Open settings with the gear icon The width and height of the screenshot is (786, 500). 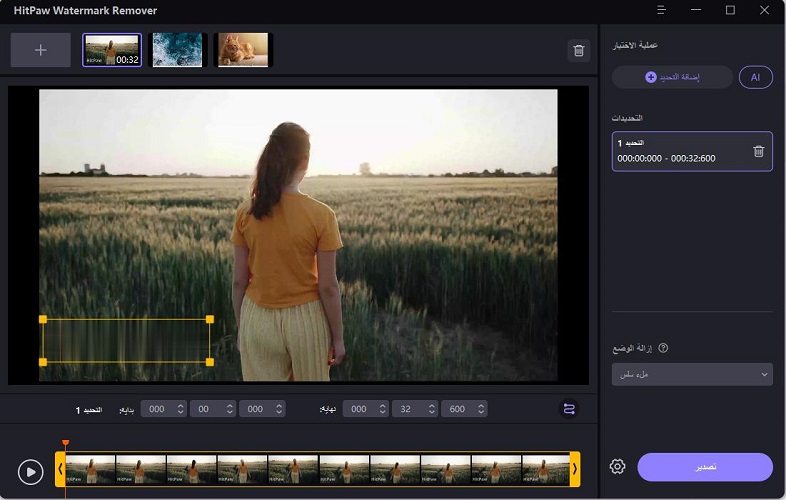[618, 466]
